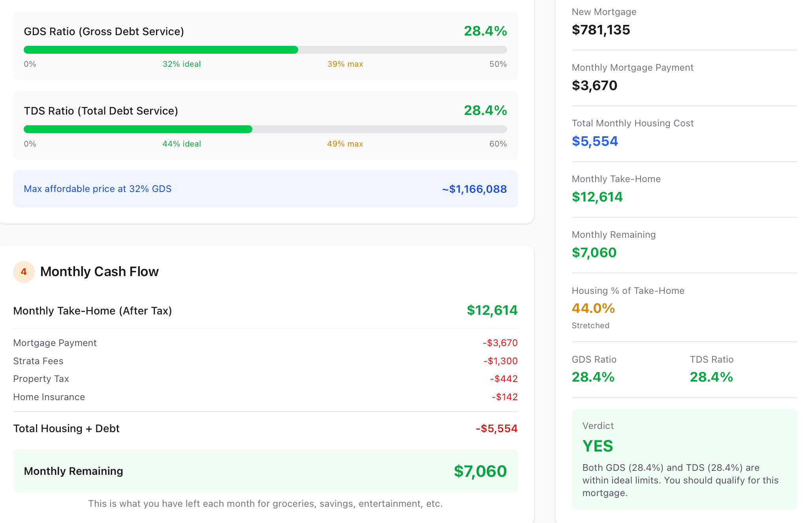Click the TDS Ratio 28.4% in the sidebar

[711, 377]
